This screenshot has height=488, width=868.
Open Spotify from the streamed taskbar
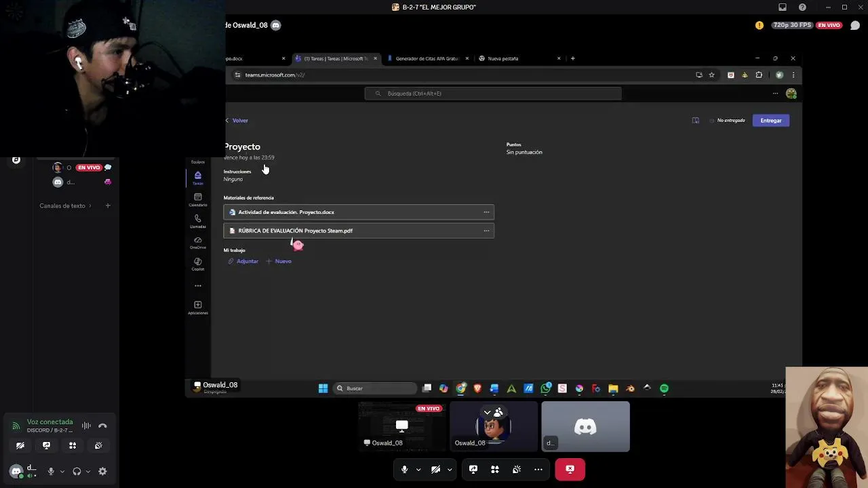coord(664,388)
